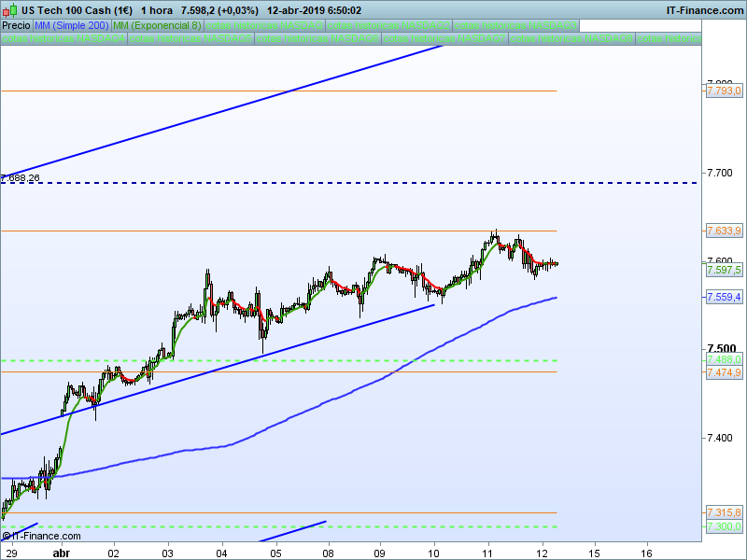Click the 7.688,26 dashed line label

click(x=20, y=178)
